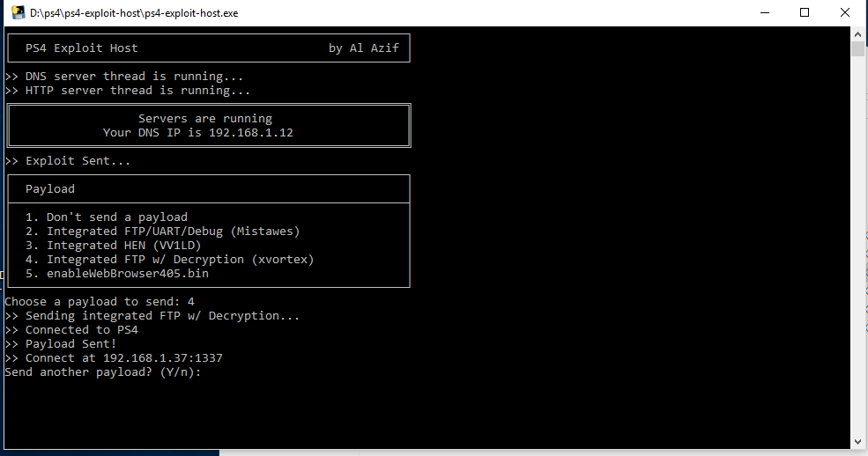Close the ps4-exploit-host console window

pyautogui.click(x=845, y=12)
